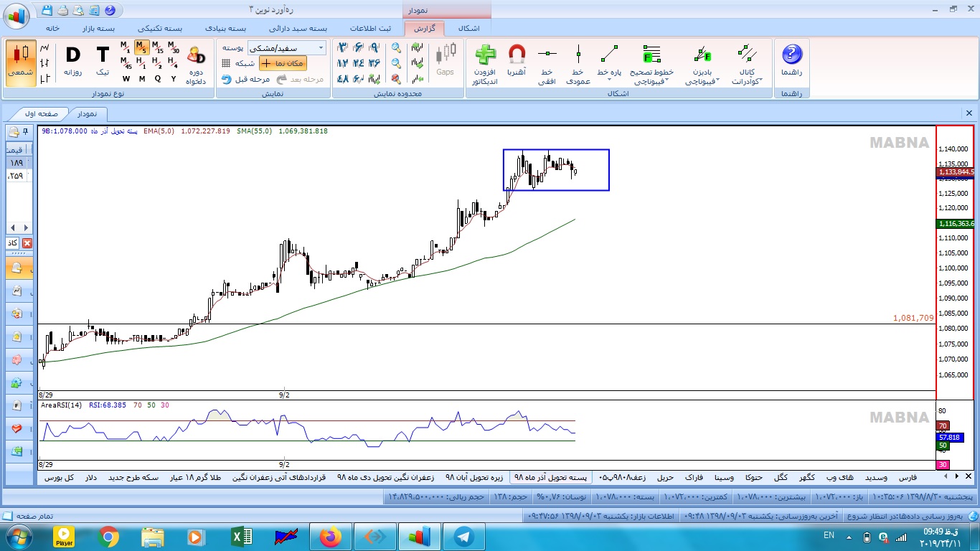Click the save icon in quick access toolbar
This screenshot has width=980, height=551.
coord(47,11)
